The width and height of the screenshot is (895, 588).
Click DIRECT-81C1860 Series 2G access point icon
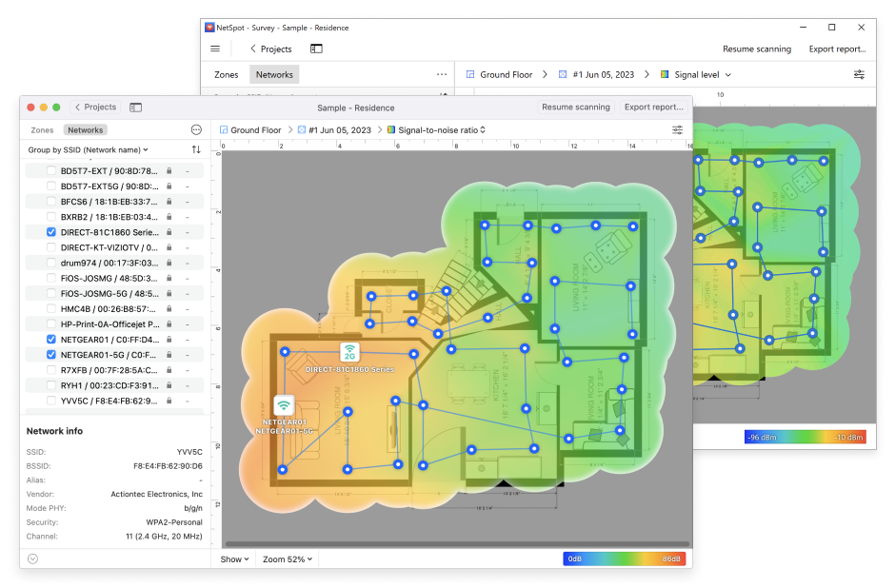click(x=349, y=352)
